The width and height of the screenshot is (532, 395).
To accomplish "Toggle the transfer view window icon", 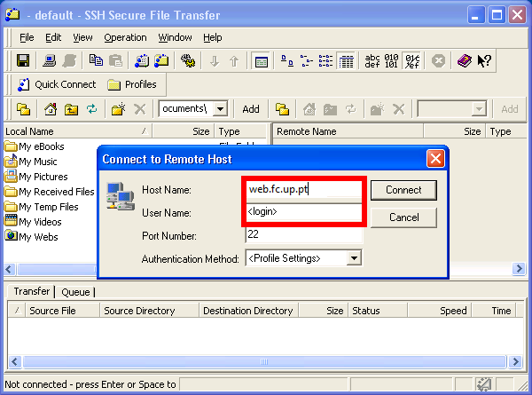I will coord(261,62).
